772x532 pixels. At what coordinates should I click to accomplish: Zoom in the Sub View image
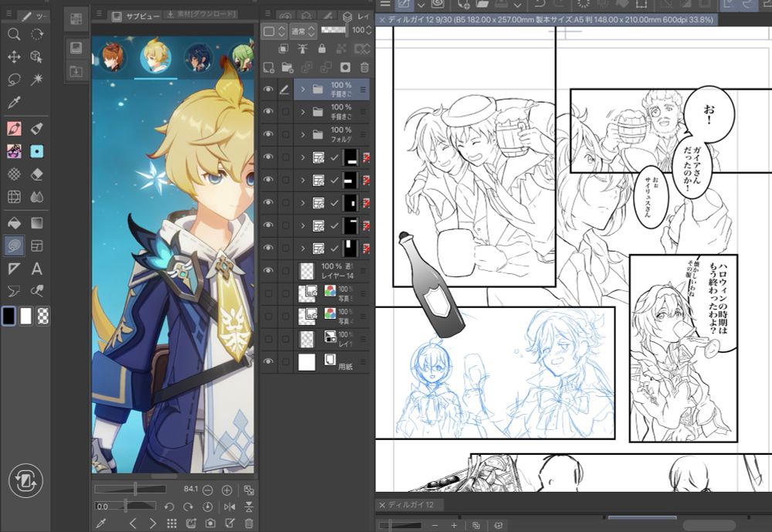tap(226, 490)
